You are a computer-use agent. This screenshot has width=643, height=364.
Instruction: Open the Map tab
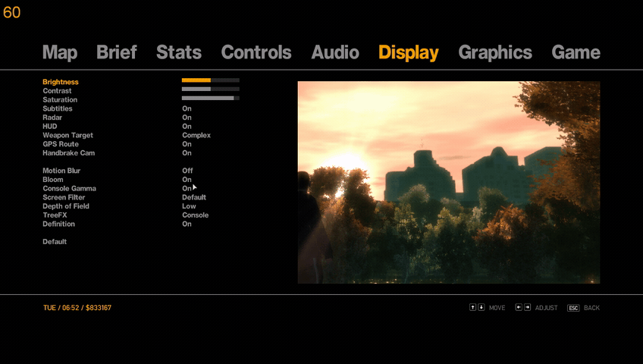coord(60,52)
